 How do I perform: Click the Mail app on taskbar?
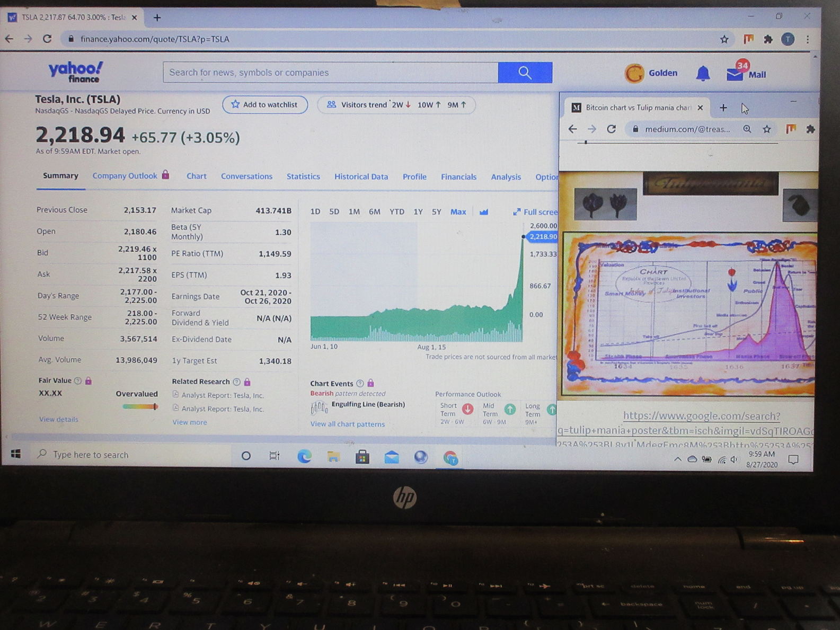coord(392,457)
